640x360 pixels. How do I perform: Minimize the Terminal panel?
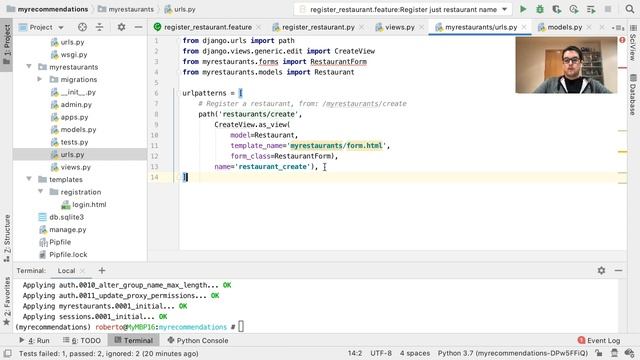(618, 270)
